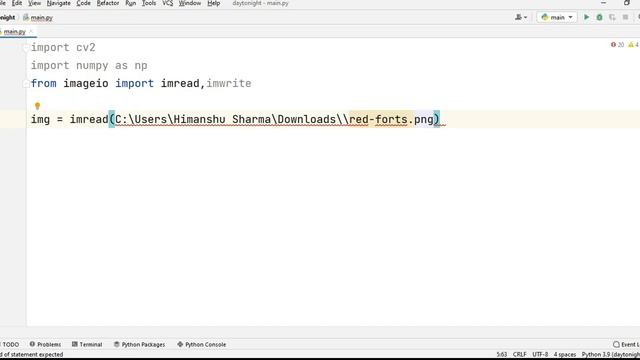Click the 'statement expected' status bar message
640x360 pixels.
32,354
